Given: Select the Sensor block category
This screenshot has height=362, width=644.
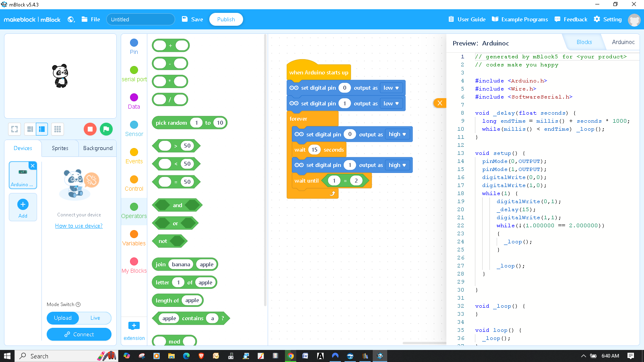Looking at the screenshot, I should point(134,129).
